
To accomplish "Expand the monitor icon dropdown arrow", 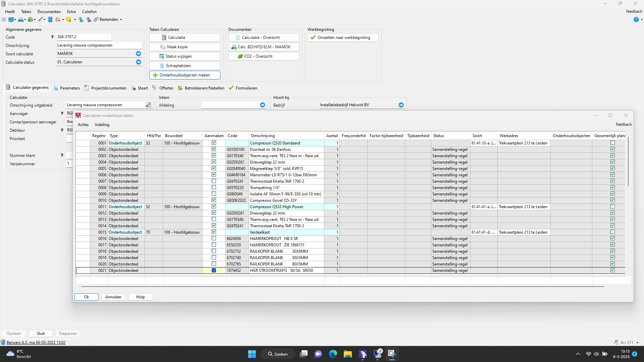I will click(x=15, y=19).
